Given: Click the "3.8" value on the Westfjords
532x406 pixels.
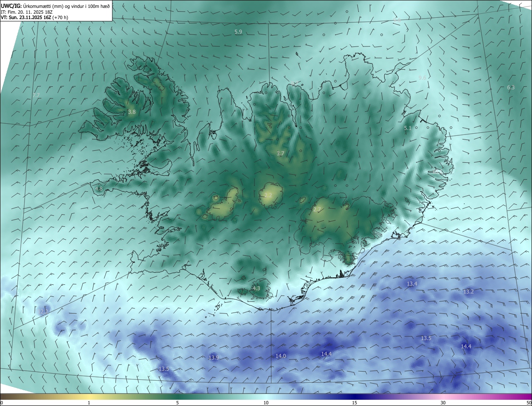Looking at the screenshot, I should pyautogui.click(x=131, y=112).
